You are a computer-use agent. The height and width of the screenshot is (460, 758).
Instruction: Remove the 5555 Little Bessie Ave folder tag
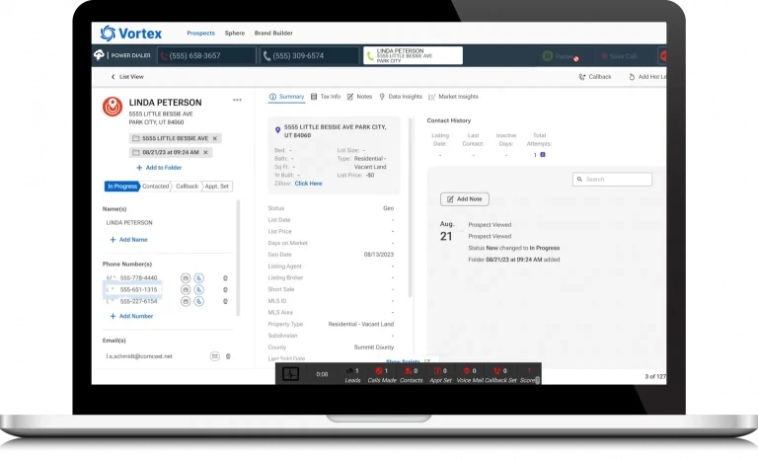click(x=215, y=138)
